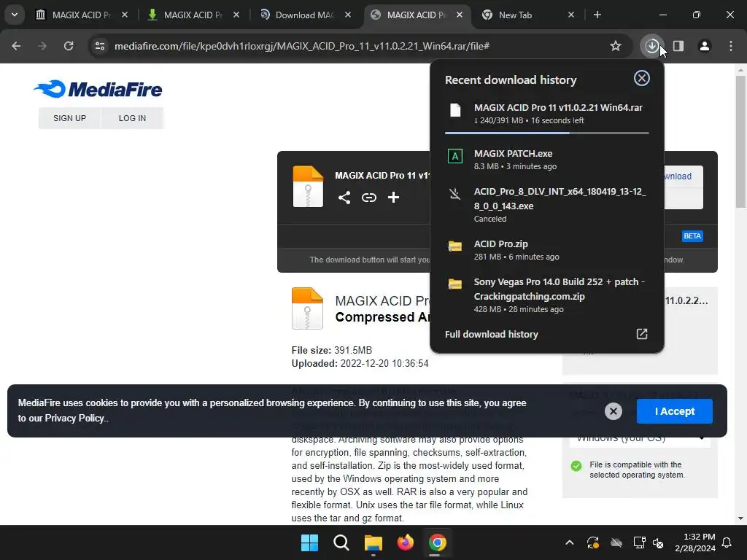
Task: Launch Firefox from the taskbar
Action: (x=405, y=542)
